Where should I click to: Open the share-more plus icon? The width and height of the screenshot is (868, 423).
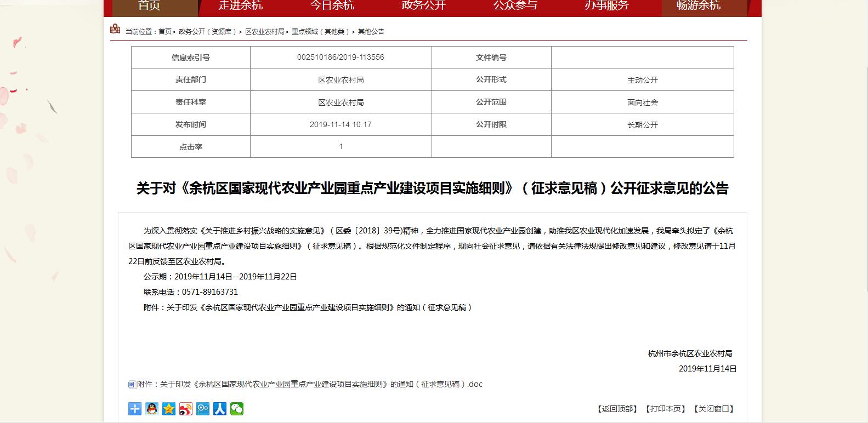(135, 409)
